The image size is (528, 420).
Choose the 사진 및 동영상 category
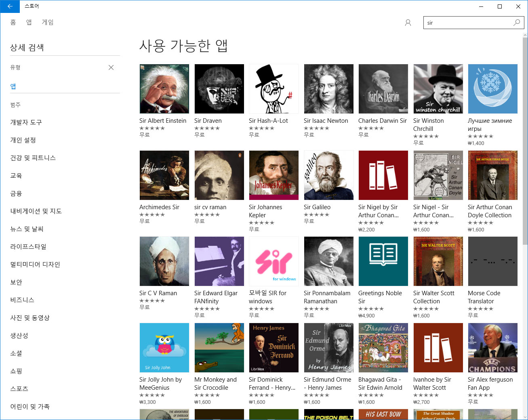coord(30,318)
